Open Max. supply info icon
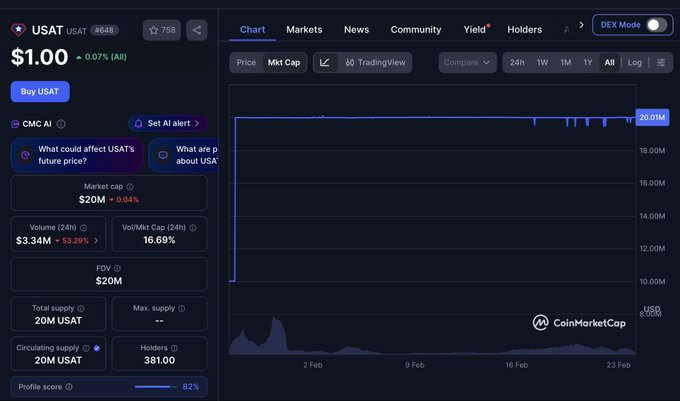 pos(181,308)
